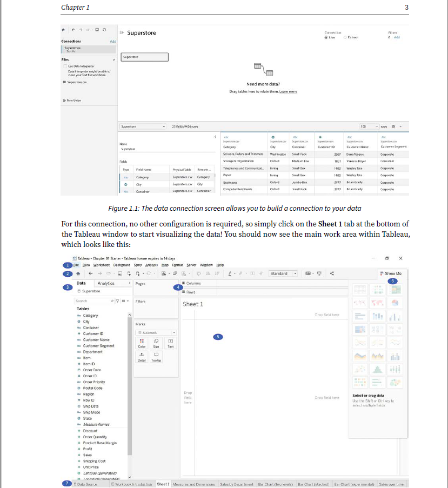Click the New Union option
Viewport: 448px width, 488px height.
click(x=72, y=101)
